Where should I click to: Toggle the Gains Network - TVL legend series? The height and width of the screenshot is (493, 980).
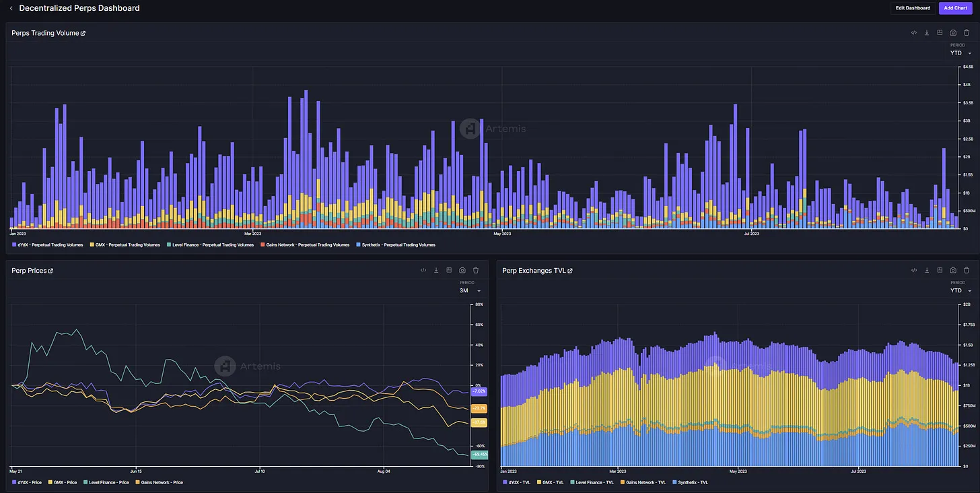click(x=643, y=482)
